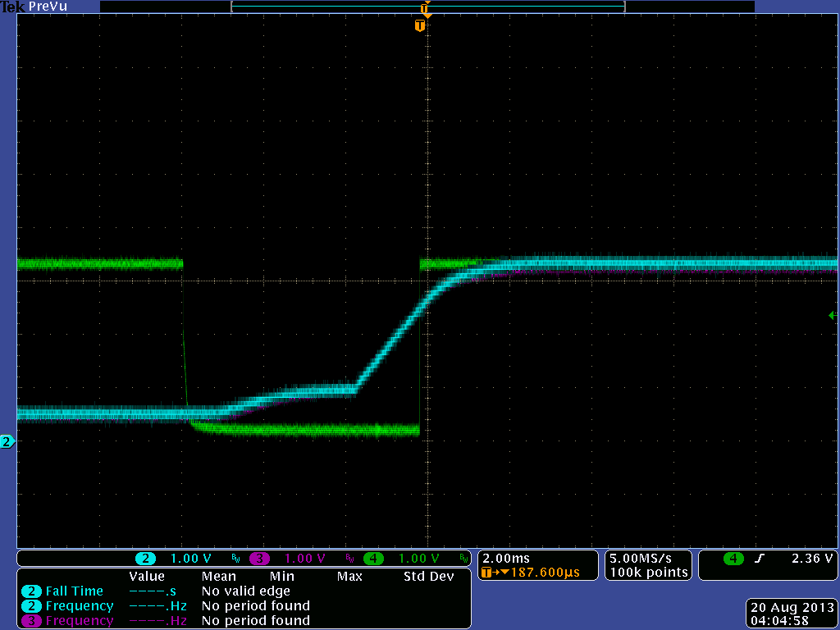This screenshot has width=840, height=630.
Task: Click the Min column header
Action: 282,577
